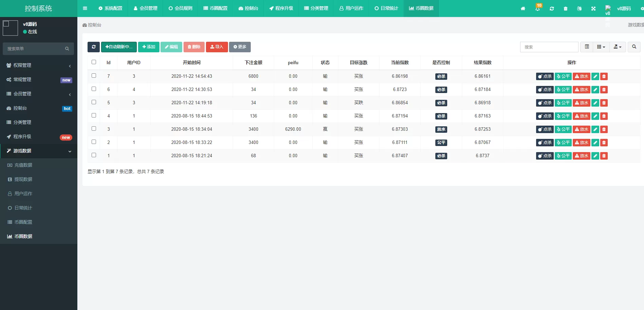
Task: Check the checkbox for row with Id 5
Action: point(94,102)
